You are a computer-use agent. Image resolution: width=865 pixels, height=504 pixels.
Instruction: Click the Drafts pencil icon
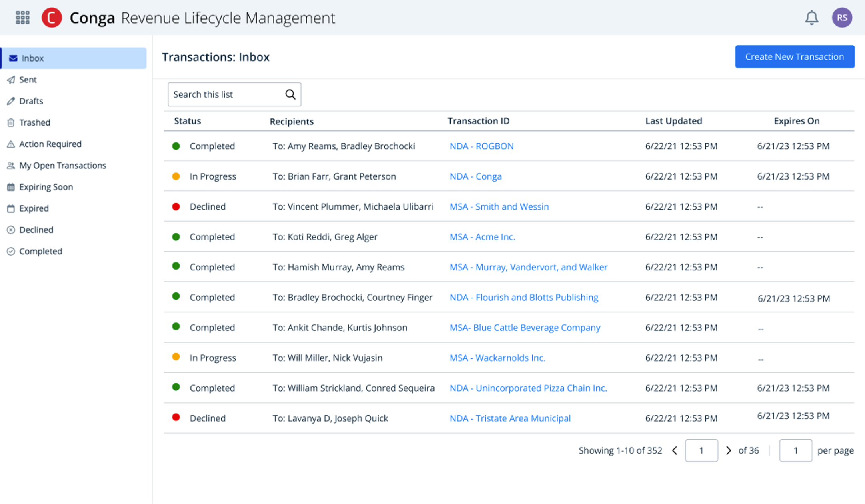(x=11, y=101)
